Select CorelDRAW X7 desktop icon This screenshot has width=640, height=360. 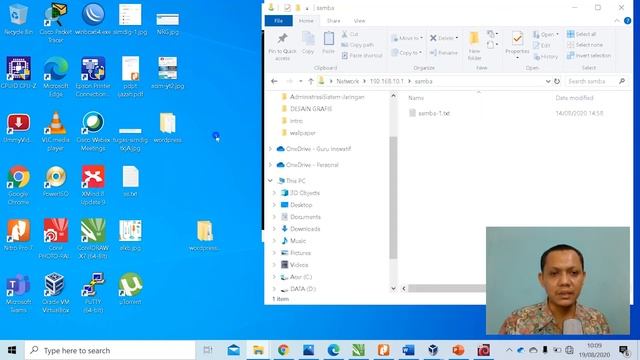click(93, 238)
